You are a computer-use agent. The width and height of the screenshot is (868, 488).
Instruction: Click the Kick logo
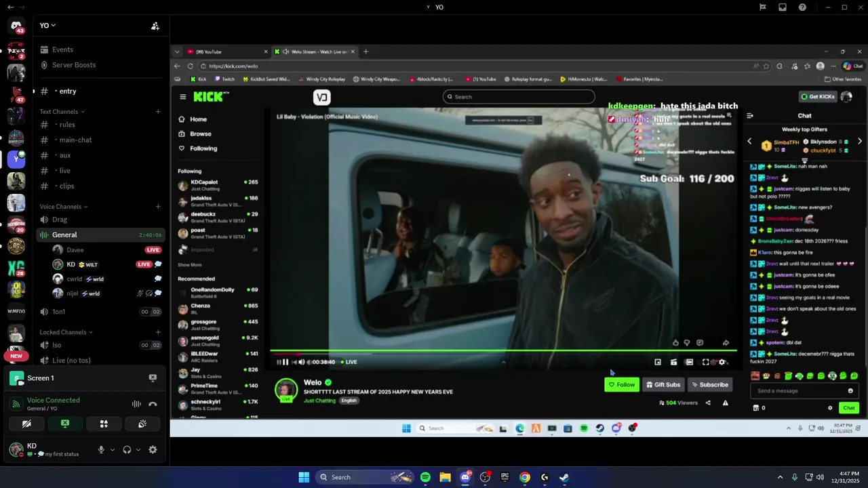208,97
